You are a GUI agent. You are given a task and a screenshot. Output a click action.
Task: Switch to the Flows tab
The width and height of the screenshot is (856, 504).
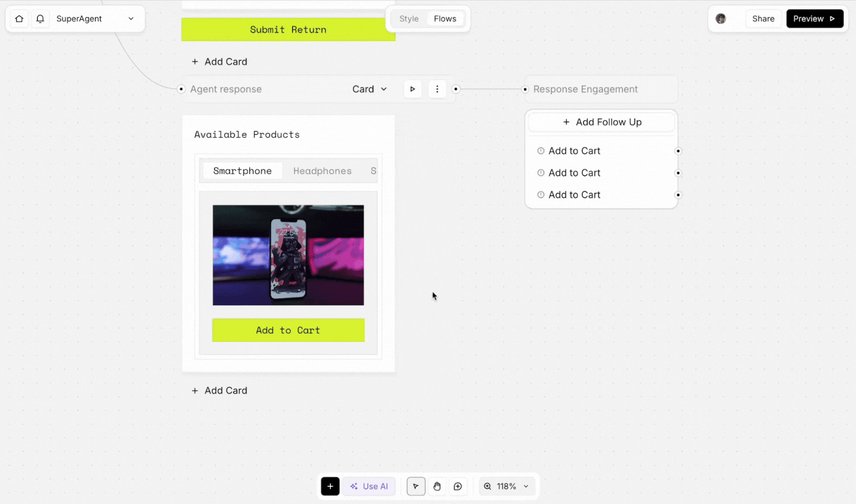445,19
